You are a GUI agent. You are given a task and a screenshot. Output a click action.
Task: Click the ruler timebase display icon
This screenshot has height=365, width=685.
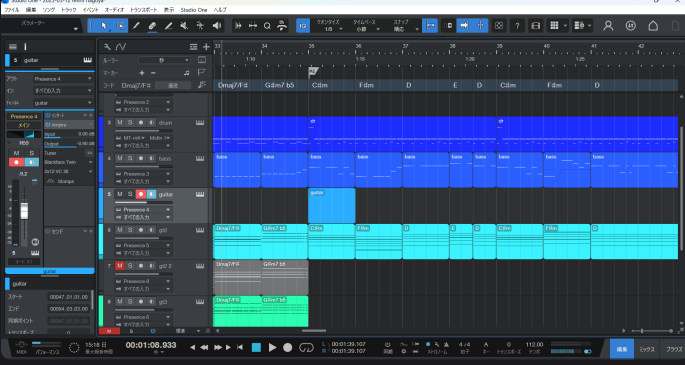coord(201,60)
